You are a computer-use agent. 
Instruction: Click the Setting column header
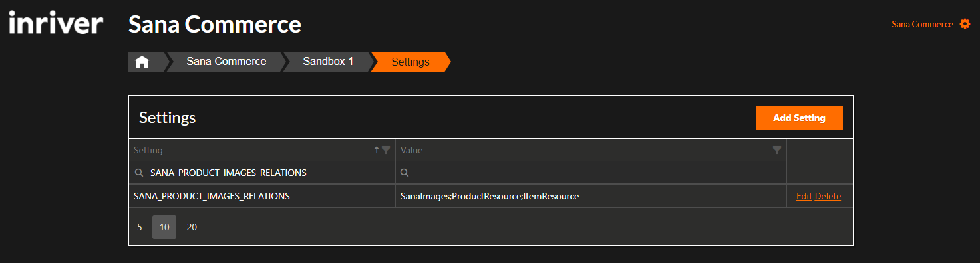(x=262, y=150)
